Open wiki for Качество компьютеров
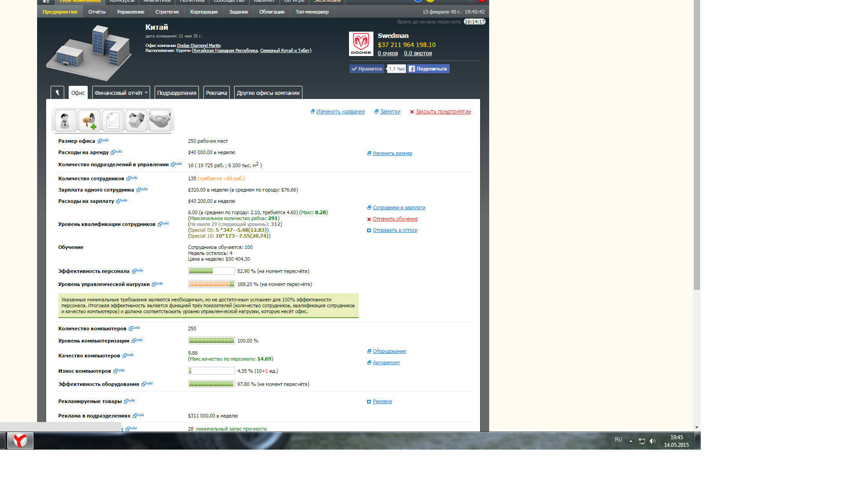868x488 pixels. [128, 355]
